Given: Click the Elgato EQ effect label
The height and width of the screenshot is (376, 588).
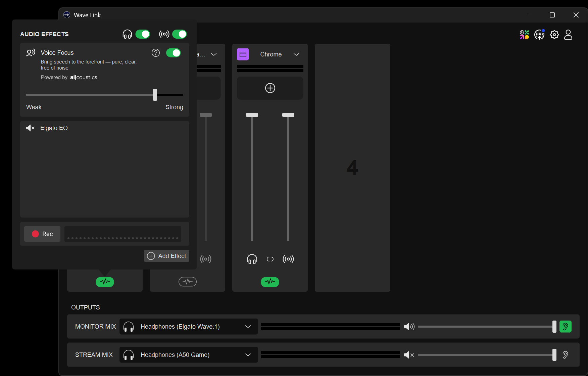Looking at the screenshot, I should click(x=54, y=128).
